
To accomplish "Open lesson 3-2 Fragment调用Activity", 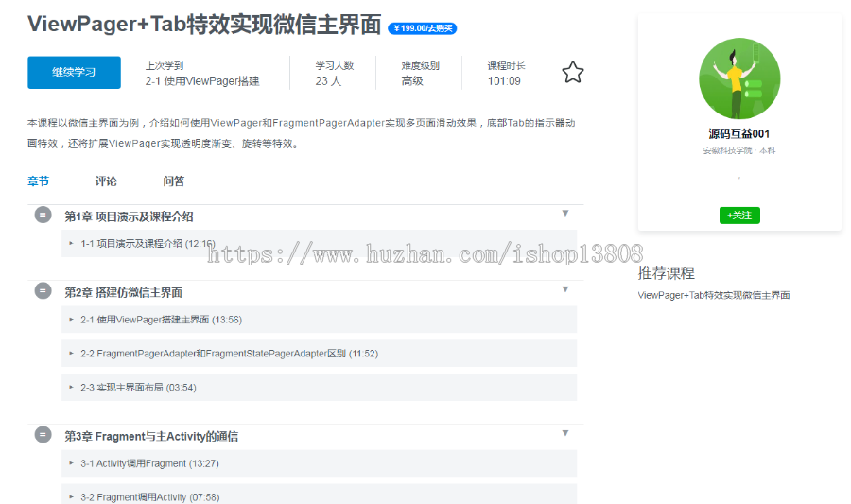I will pos(320,495).
